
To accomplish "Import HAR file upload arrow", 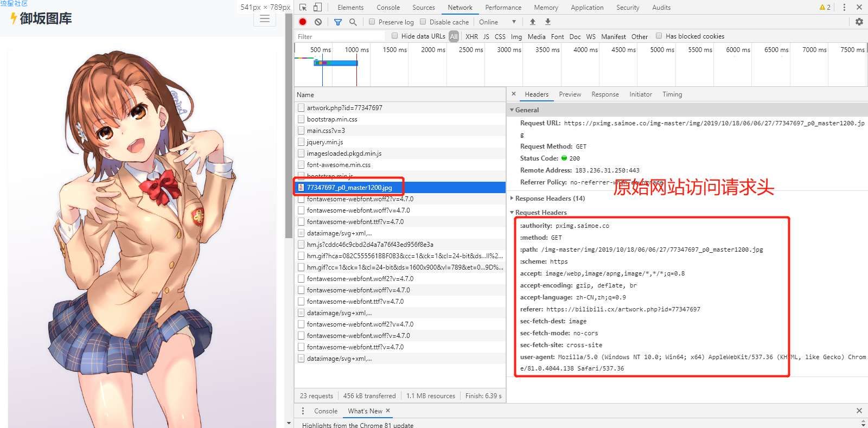I will 532,22.
